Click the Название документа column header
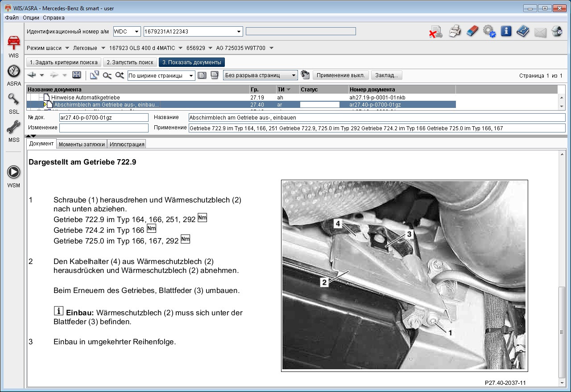This screenshot has width=571, height=392. point(138,90)
